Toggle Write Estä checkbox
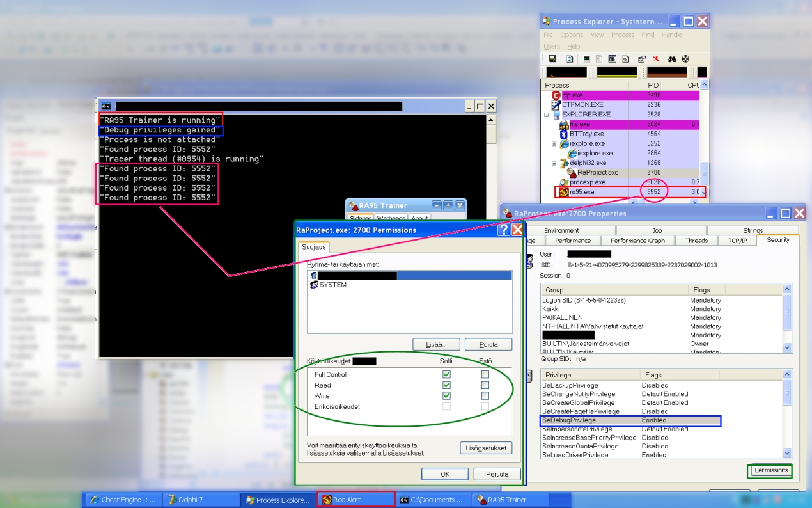Image resolution: width=812 pixels, height=508 pixels. point(485,395)
